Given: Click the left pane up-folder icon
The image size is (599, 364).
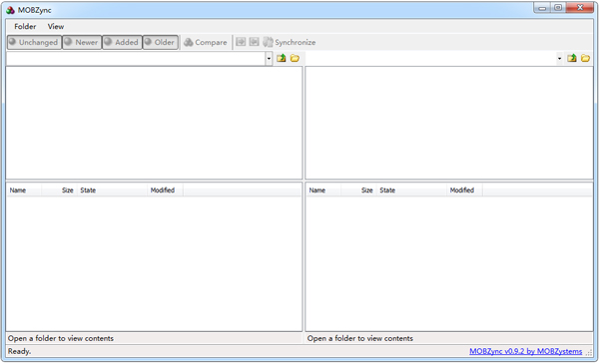Looking at the screenshot, I should pos(282,58).
